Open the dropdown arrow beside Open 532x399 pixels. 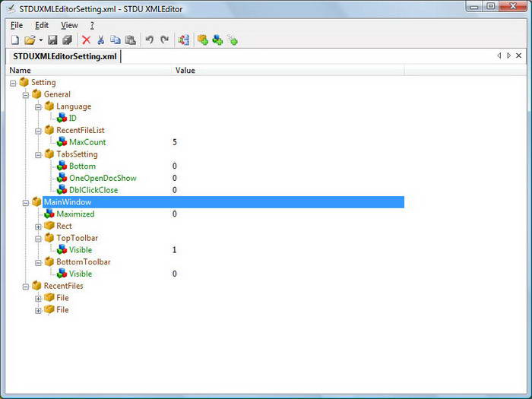click(41, 40)
